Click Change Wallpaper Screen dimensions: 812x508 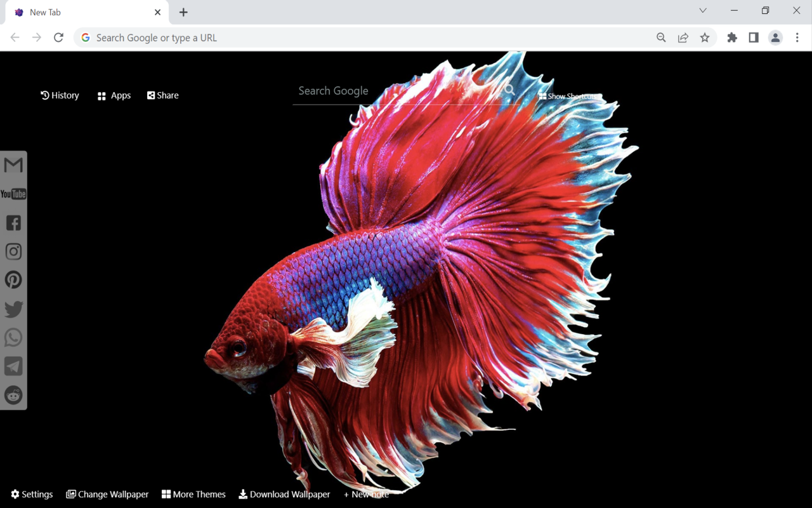(x=107, y=494)
